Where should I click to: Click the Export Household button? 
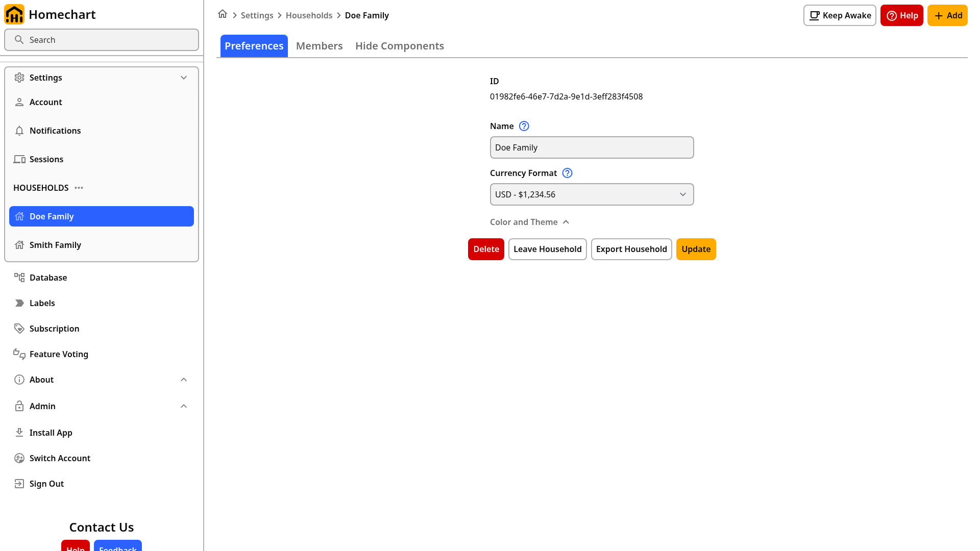[631, 249]
